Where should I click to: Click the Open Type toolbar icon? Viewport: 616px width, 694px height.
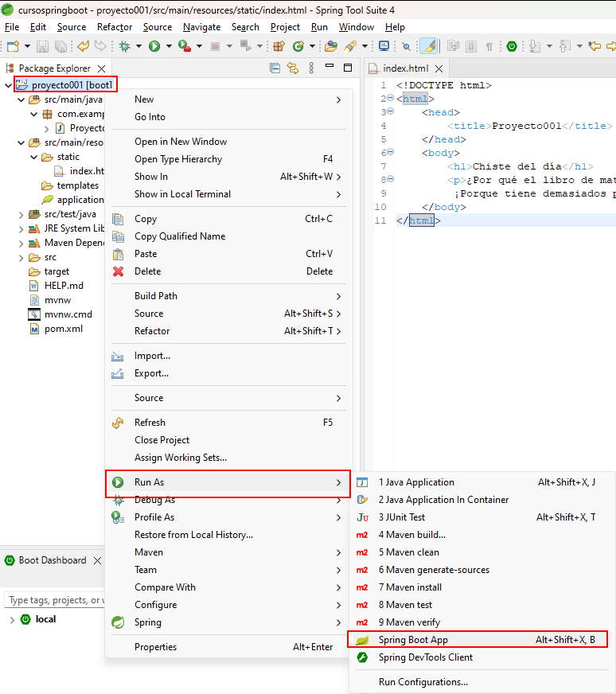tap(330, 46)
